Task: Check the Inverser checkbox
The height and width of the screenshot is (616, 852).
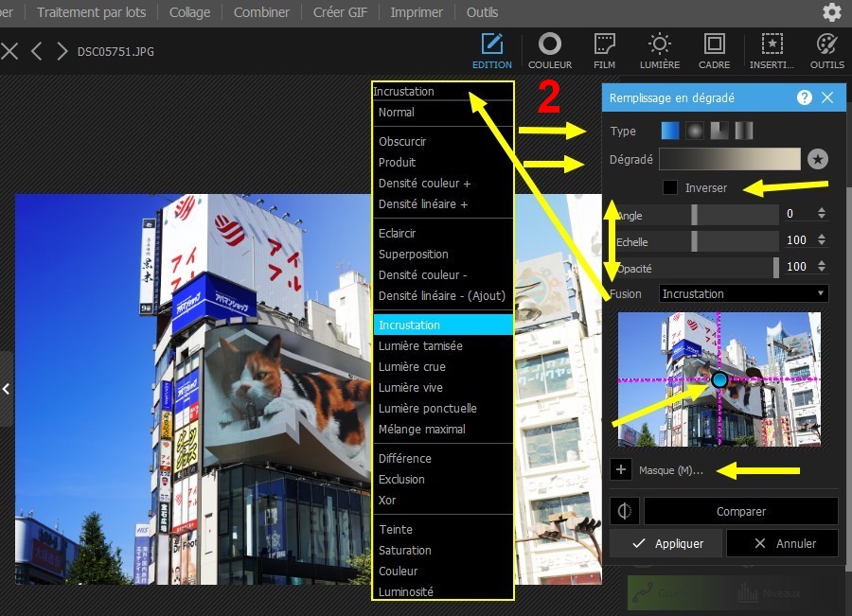Action: [x=670, y=187]
